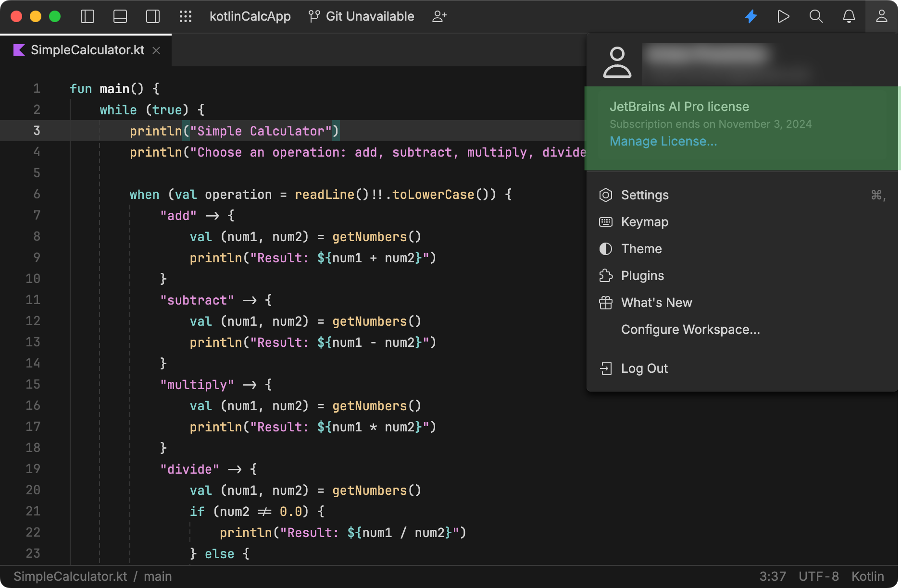Open collaboration via the add-person icon
The height and width of the screenshot is (588, 901).
click(x=438, y=16)
